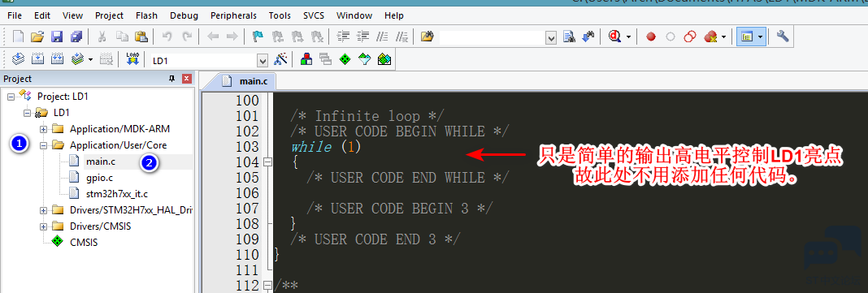Screen dimensions: 868x293
Task: Open batch build dropdown arrow
Action: (90, 59)
